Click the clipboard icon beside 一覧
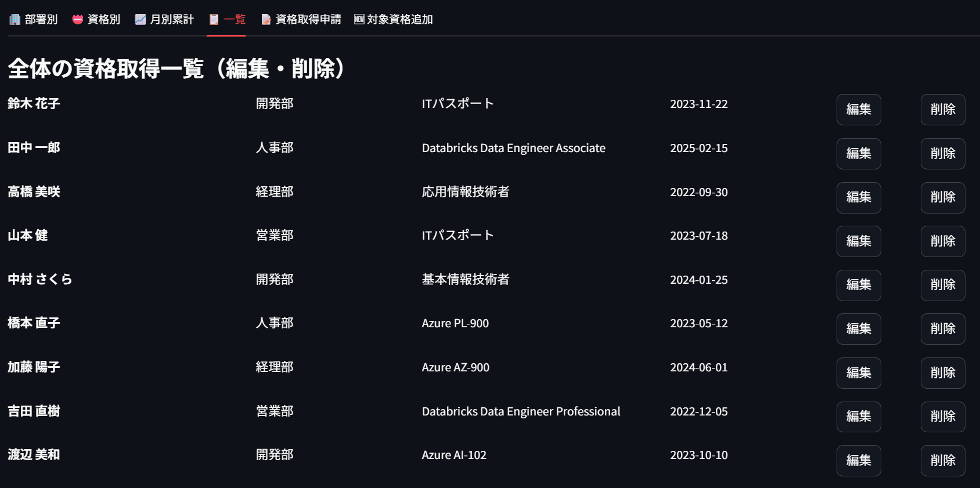The height and width of the screenshot is (488, 980). tap(214, 19)
